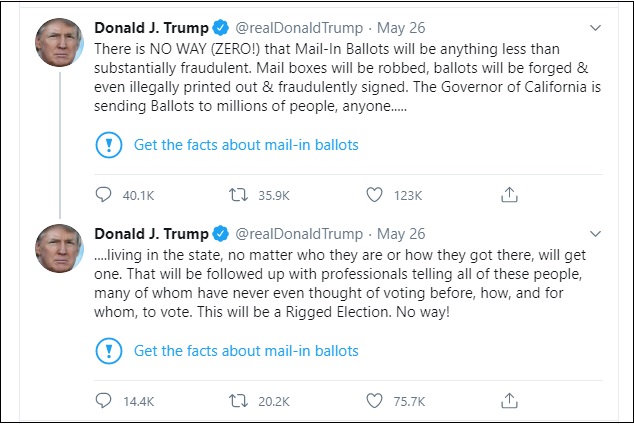This screenshot has width=634, height=424.
Task: Expand the second tweet's options chevron
Action: coord(596,233)
